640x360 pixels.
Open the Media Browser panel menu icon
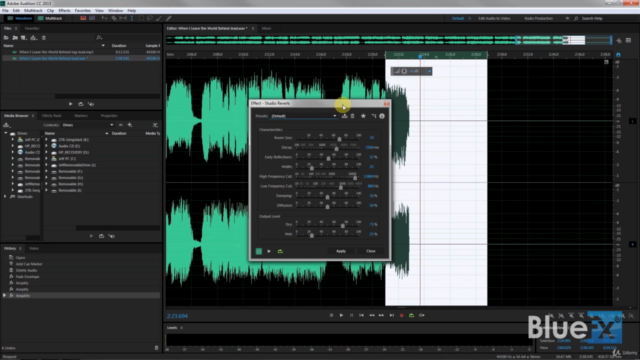33,116
